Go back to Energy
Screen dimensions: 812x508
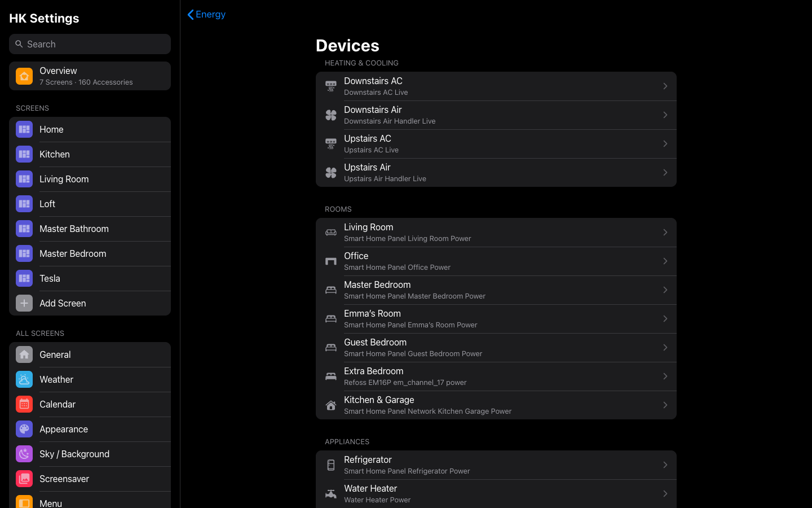(x=206, y=15)
